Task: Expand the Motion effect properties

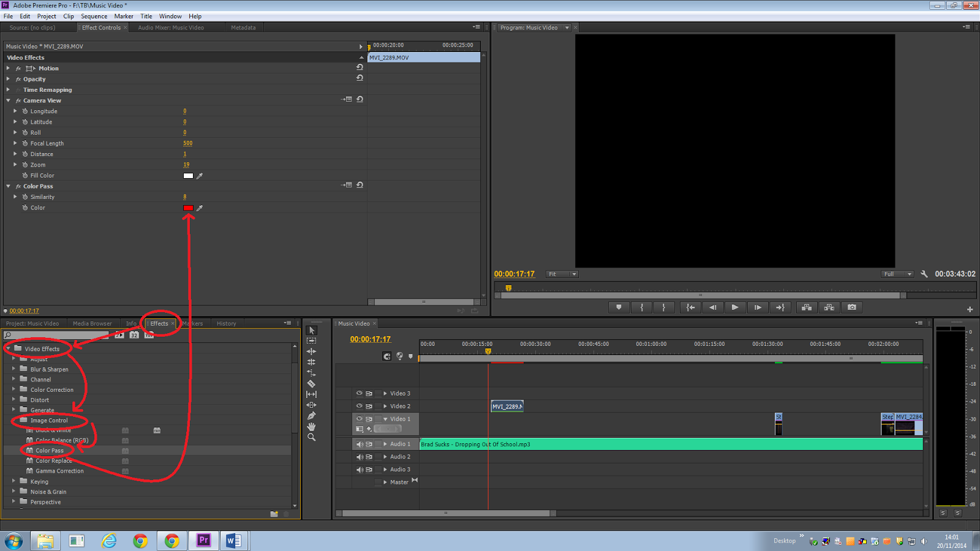Action: (x=8, y=68)
